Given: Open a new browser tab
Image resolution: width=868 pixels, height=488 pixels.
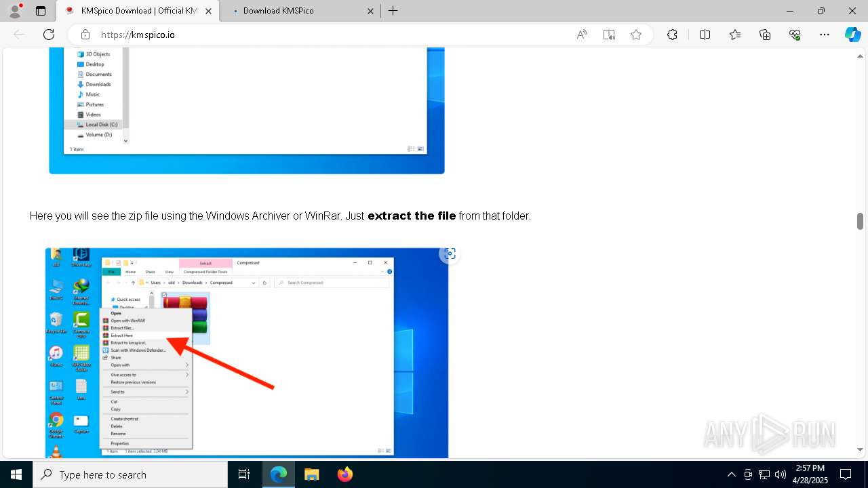Looking at the screenshot, I should click(x=393, y=11).
